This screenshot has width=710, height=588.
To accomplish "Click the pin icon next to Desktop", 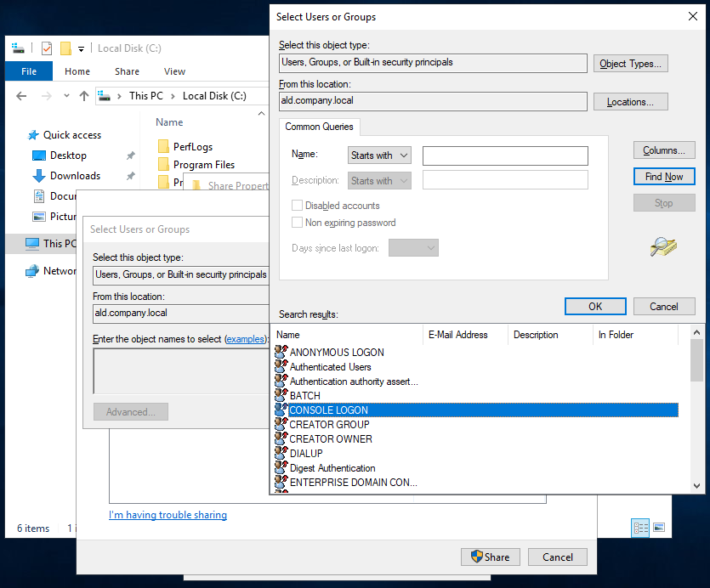I will (x=130, y=155).
